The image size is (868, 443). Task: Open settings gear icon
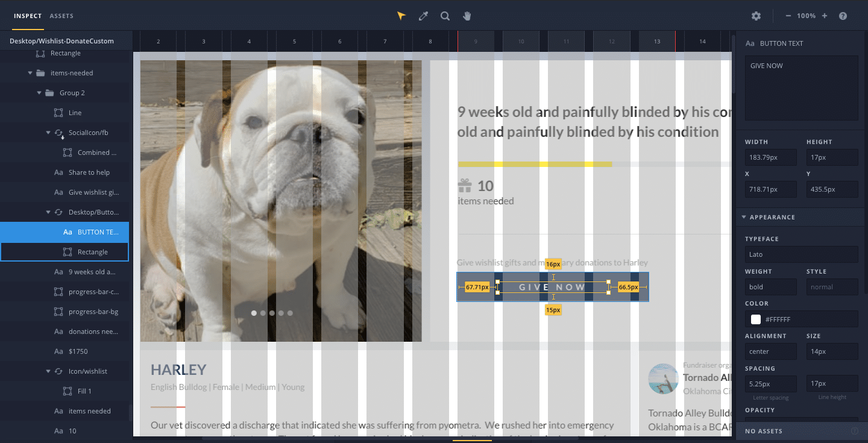[x=756, y=16]
